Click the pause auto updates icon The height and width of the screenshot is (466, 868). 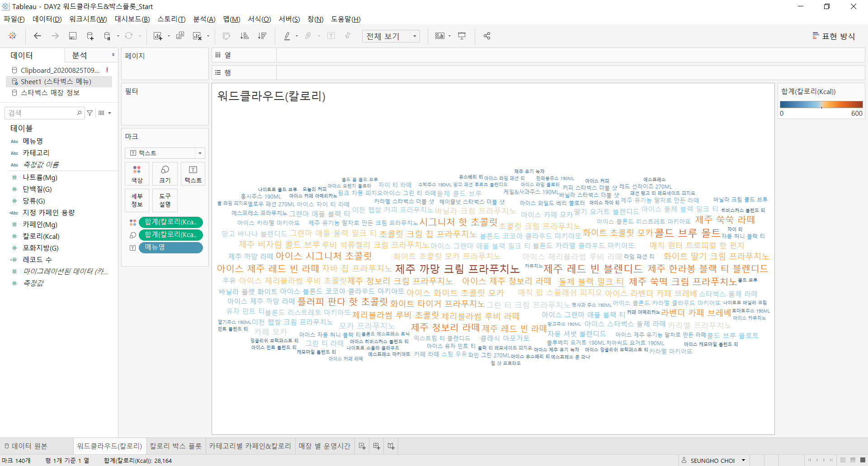pos(107,36)
